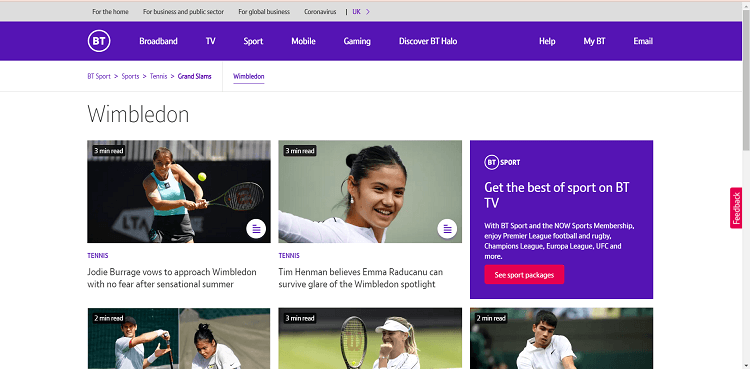Click TENNIS tag under Emma Raducanu image

tap(289, 256)
